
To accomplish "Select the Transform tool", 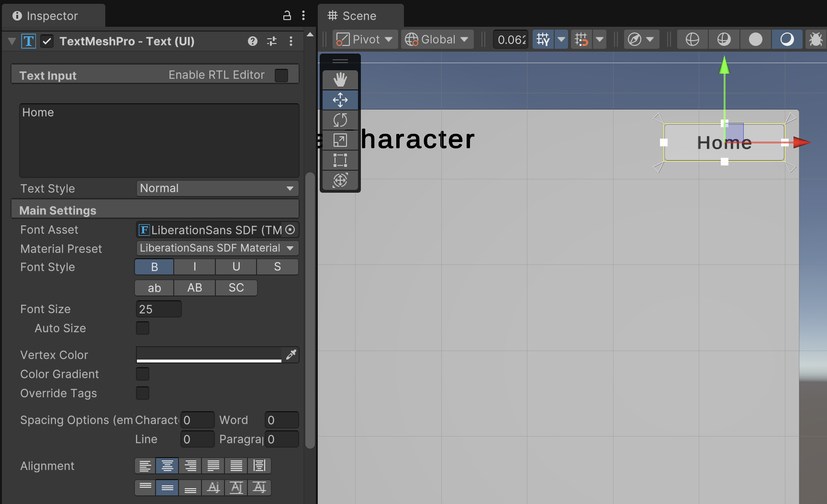I will (x=340, y=180).
